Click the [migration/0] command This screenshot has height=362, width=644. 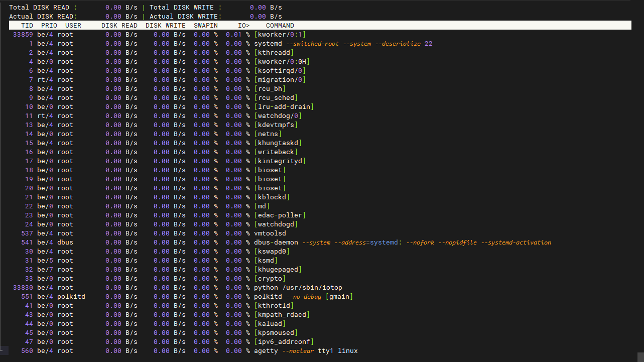click(280, 80)
